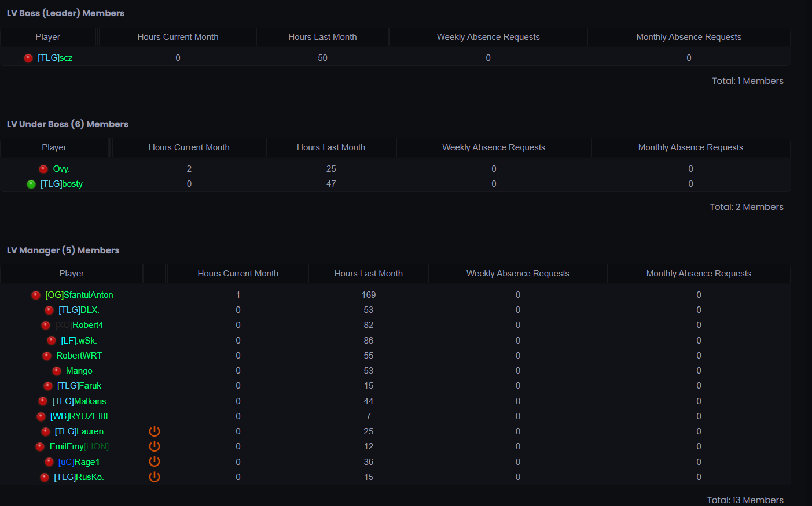Open [TLG]Malkaris player link
812x506 pixels.
click(x=79, y=401)
